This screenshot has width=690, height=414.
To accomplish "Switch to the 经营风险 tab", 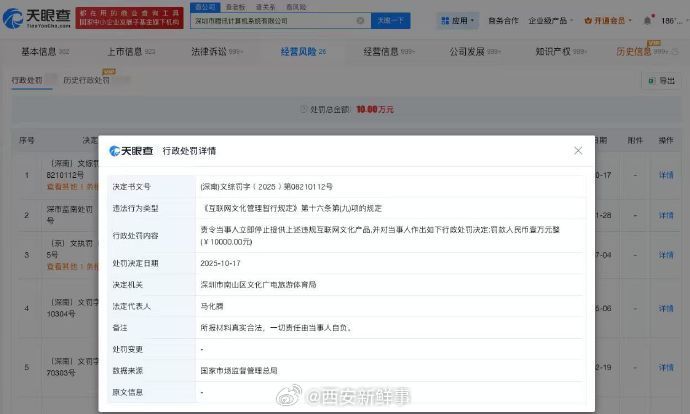I will [x=303, y=51].
